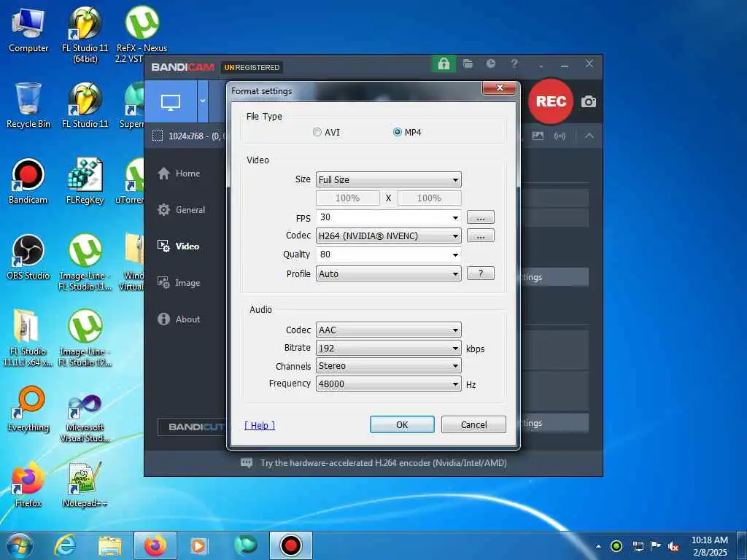Click the Bandicam help question mark icon
The width and height of the screenshot is (747, 560).
(514, 64)
